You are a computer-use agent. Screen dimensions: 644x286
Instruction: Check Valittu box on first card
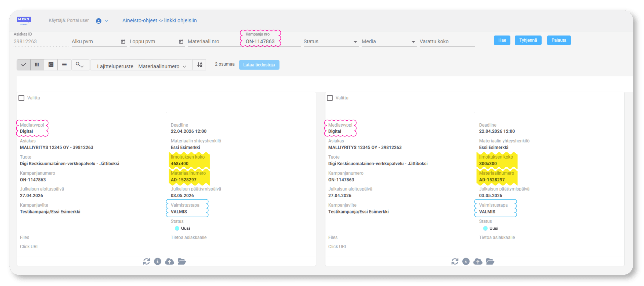point(22,98)
